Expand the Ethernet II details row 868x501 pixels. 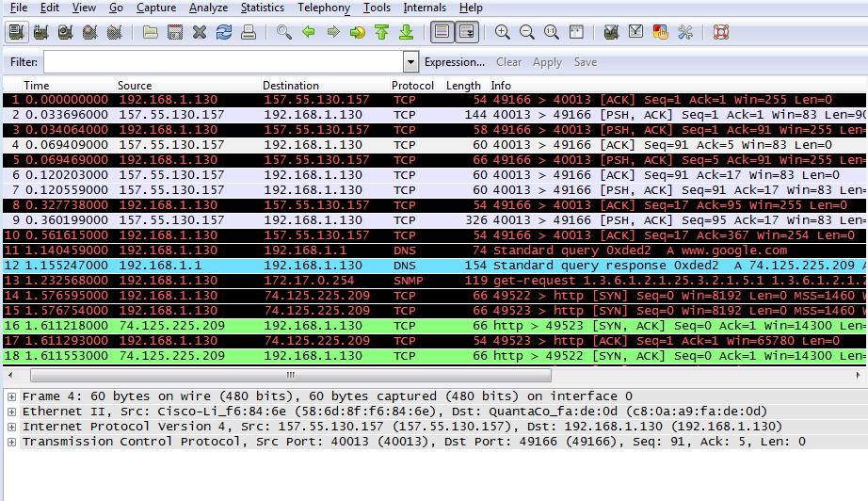point(11,412)
